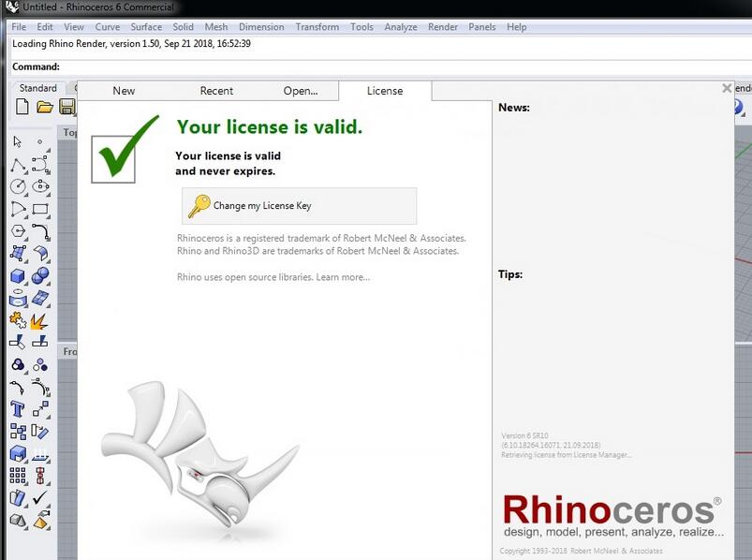Open the Help menu

tap(517, 27)
